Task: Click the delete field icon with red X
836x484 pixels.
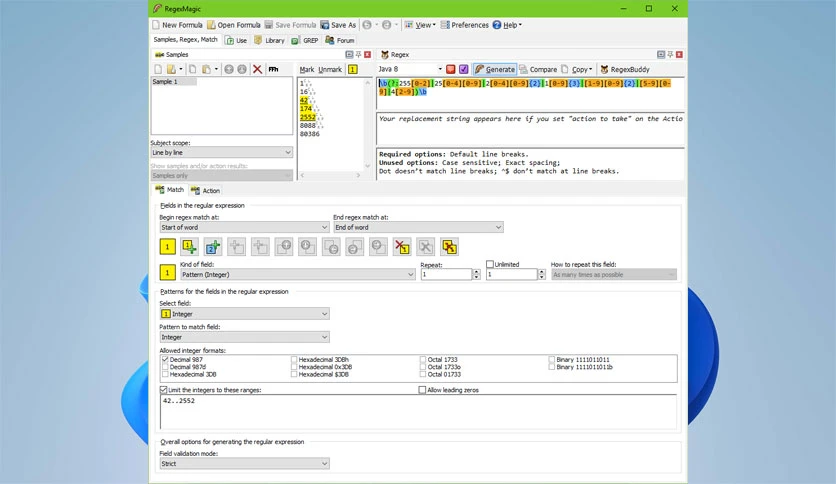Action: point(402,247)
